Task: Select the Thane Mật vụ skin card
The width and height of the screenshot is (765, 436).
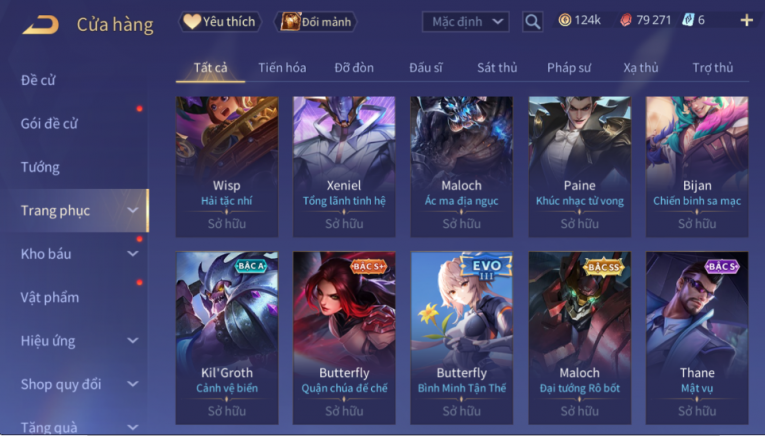Action: 697,337
